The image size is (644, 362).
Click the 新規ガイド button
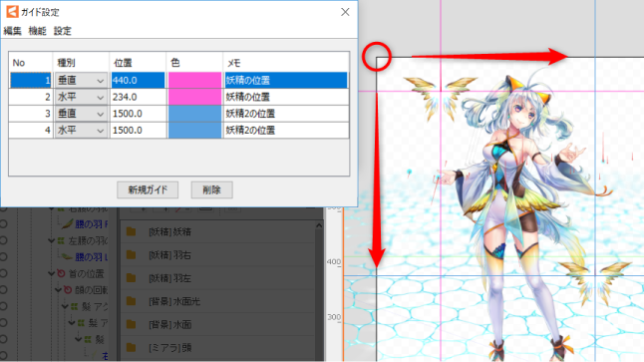click(148, 189)
